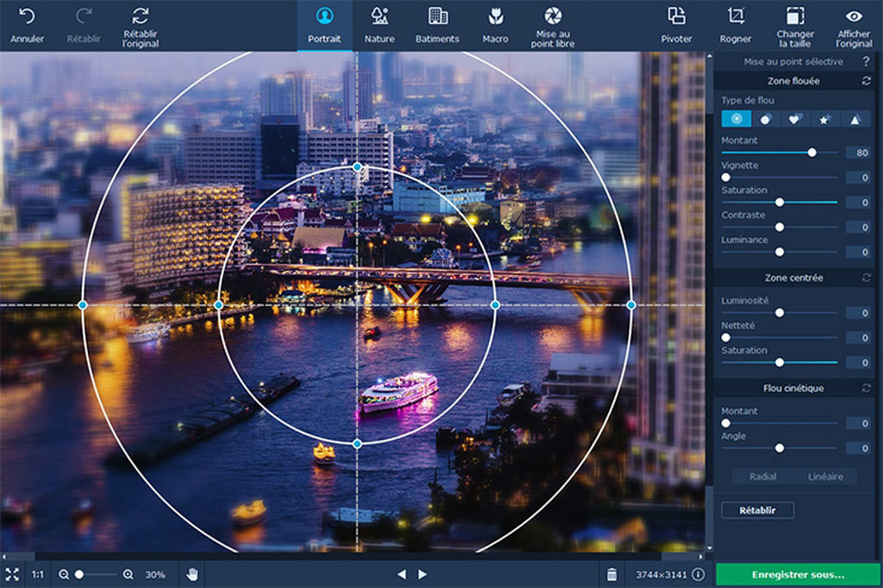Screen dimensions: 883x588
Task: Open Mise au point libre mode
Action: (553, 27)
